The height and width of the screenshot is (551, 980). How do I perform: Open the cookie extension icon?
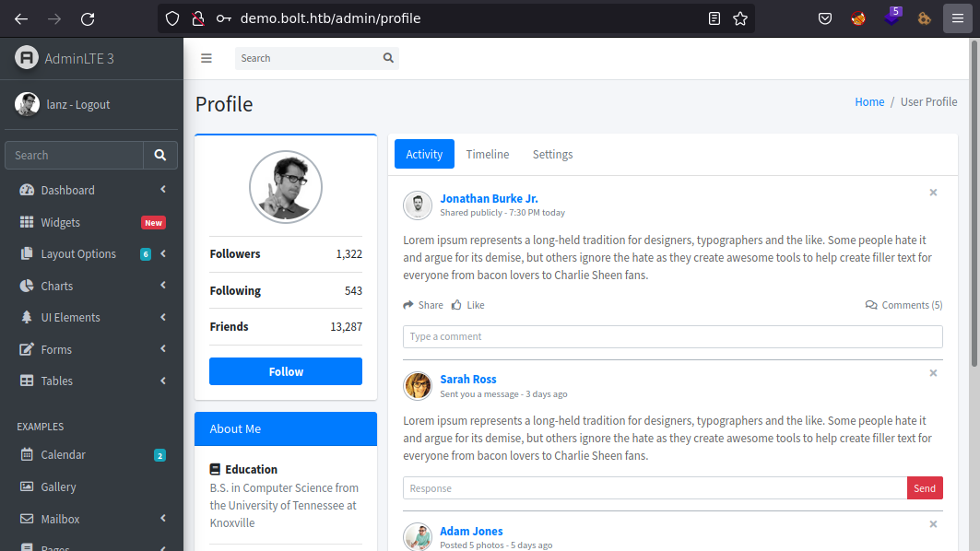(925, 18)
